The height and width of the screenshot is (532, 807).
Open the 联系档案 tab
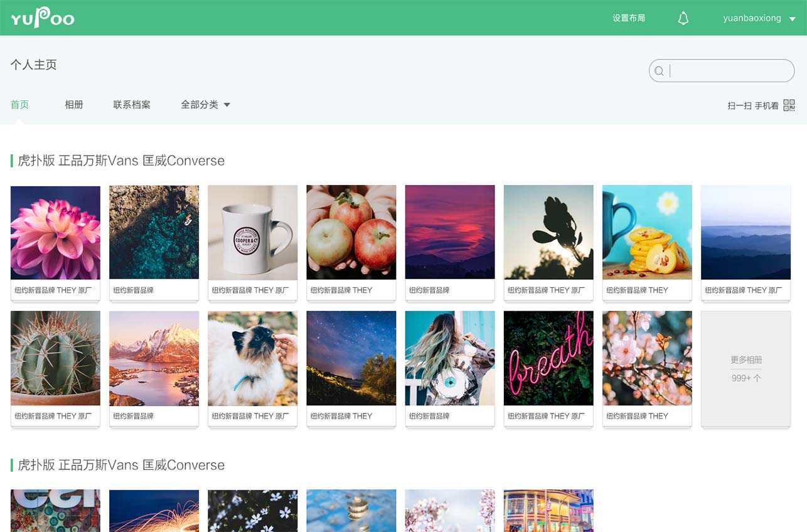132,105
